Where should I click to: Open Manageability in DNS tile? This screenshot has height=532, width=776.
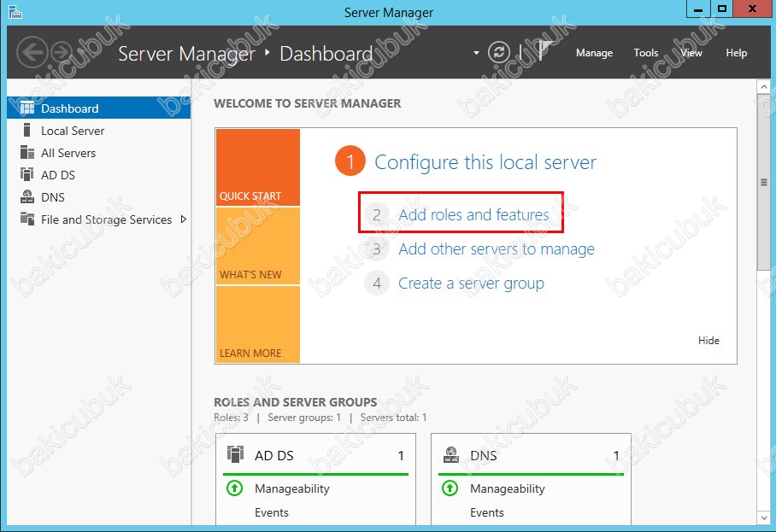click(508, 488)
